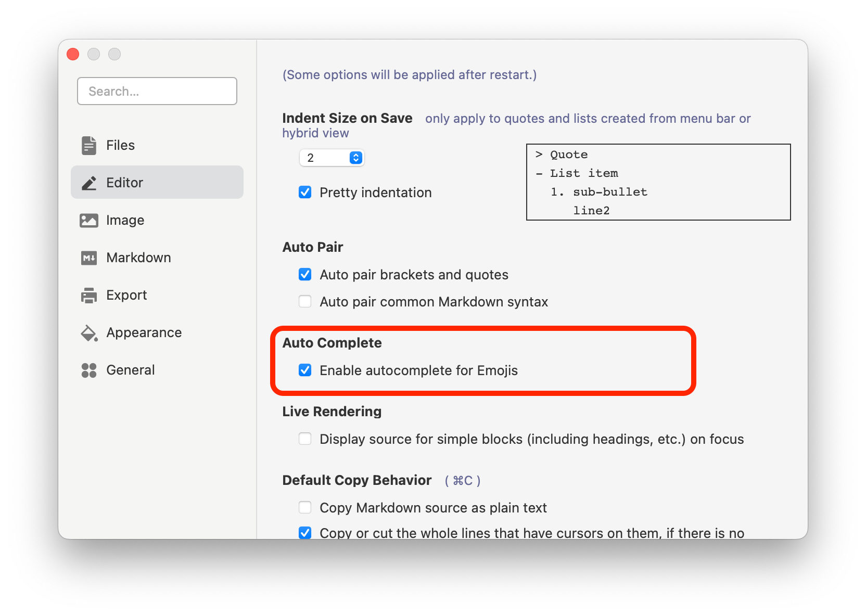
Task: Click the Appearance paint bucket icon
Action: tap(89, 333)
